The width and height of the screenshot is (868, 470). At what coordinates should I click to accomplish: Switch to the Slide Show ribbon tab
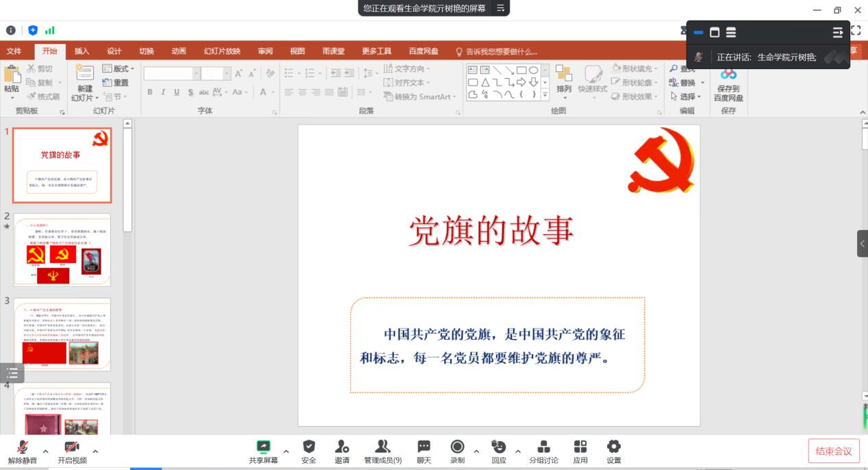click(x=222, y=51)
